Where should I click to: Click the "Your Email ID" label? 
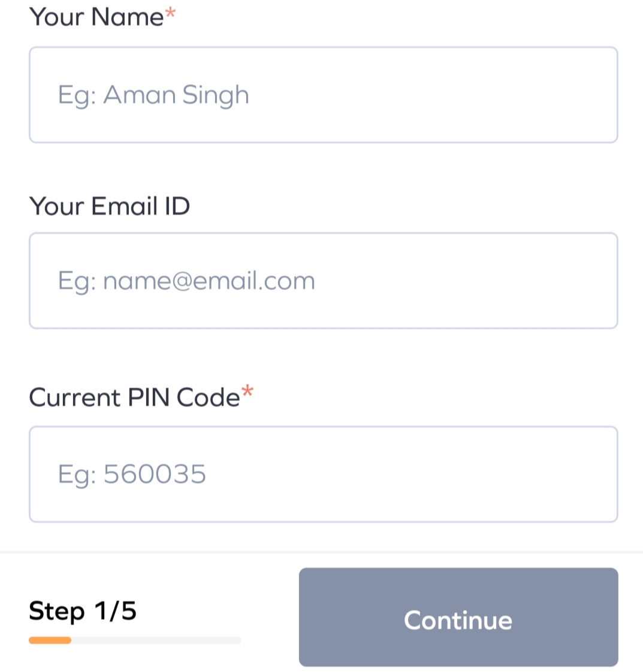[x=109, y=206]
